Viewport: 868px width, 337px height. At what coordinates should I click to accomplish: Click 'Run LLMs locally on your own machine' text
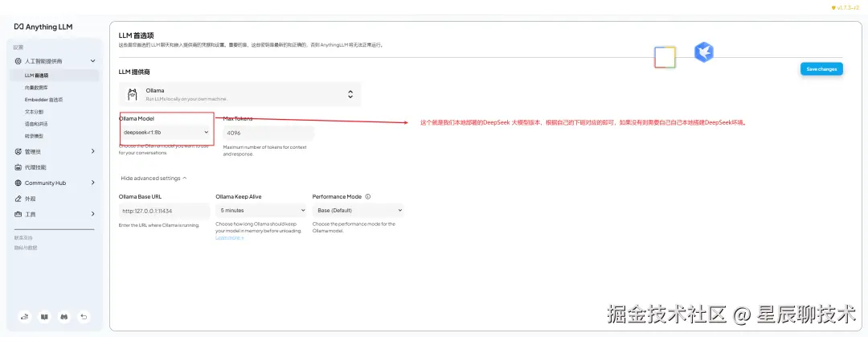coord(186,99)
